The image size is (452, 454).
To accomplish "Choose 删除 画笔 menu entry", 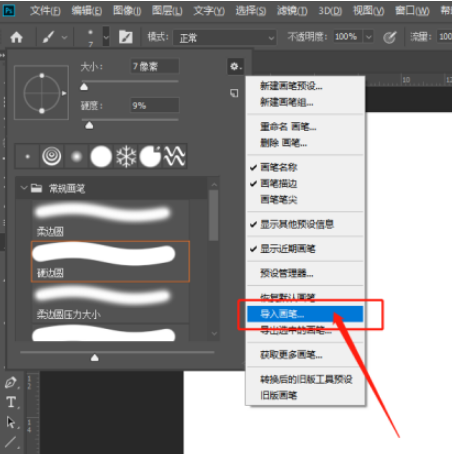I will (305, 143).
